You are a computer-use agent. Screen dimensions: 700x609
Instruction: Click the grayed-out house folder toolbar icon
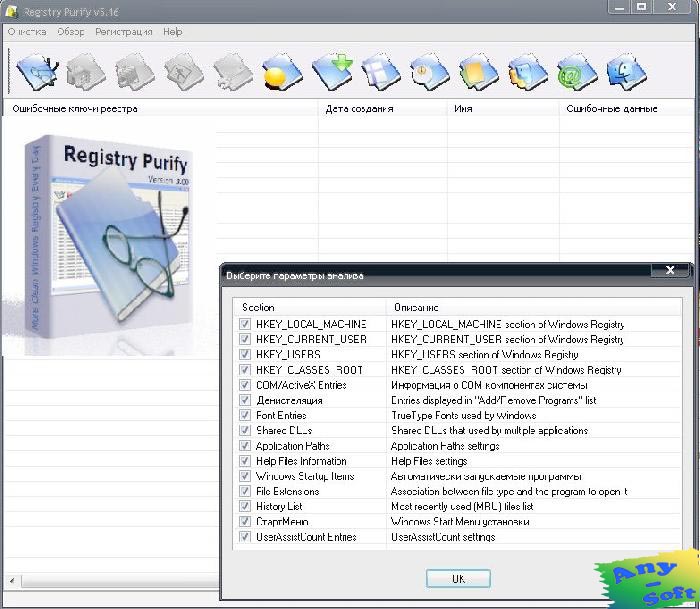pyautogui.click(x=86, y=71)
